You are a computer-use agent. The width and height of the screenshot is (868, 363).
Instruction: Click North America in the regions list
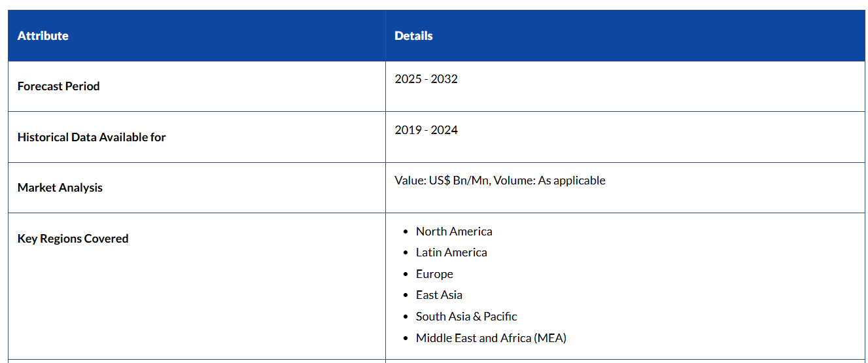454,232
